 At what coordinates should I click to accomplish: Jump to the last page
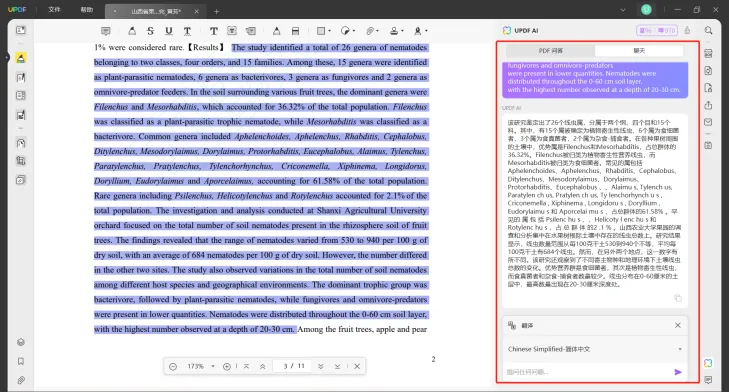pos(337,366)
